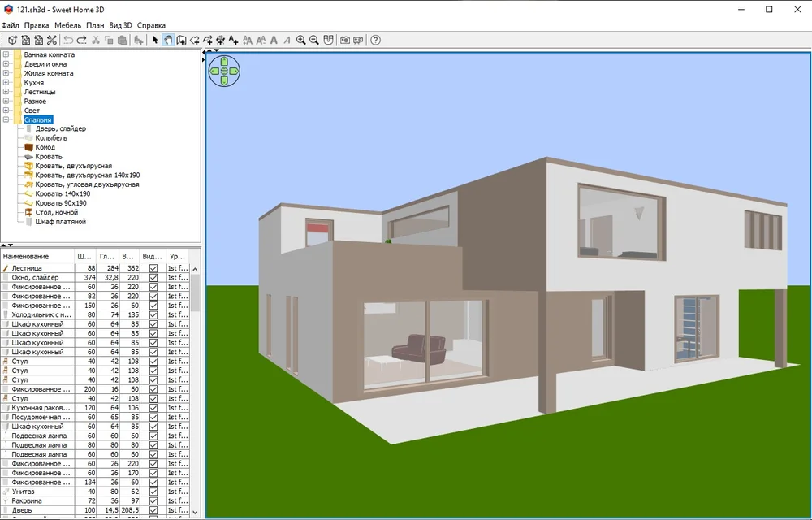Click the Add text label tool
The image size is (812, 520).
(x=234, y=40)
